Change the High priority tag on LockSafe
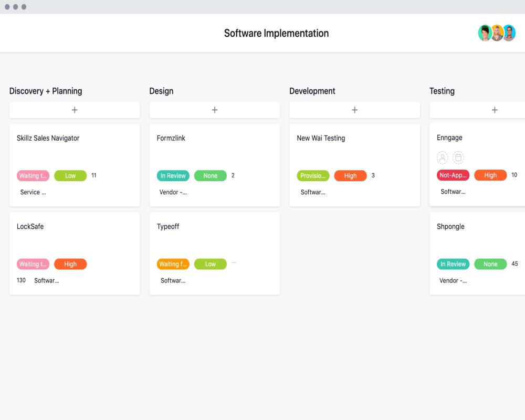The image size is (525, 420). click(70, 264)
